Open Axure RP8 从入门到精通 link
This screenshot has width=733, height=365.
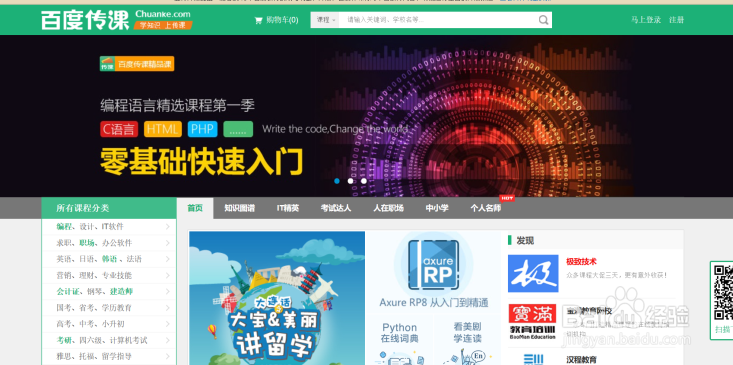pos(434,302)
